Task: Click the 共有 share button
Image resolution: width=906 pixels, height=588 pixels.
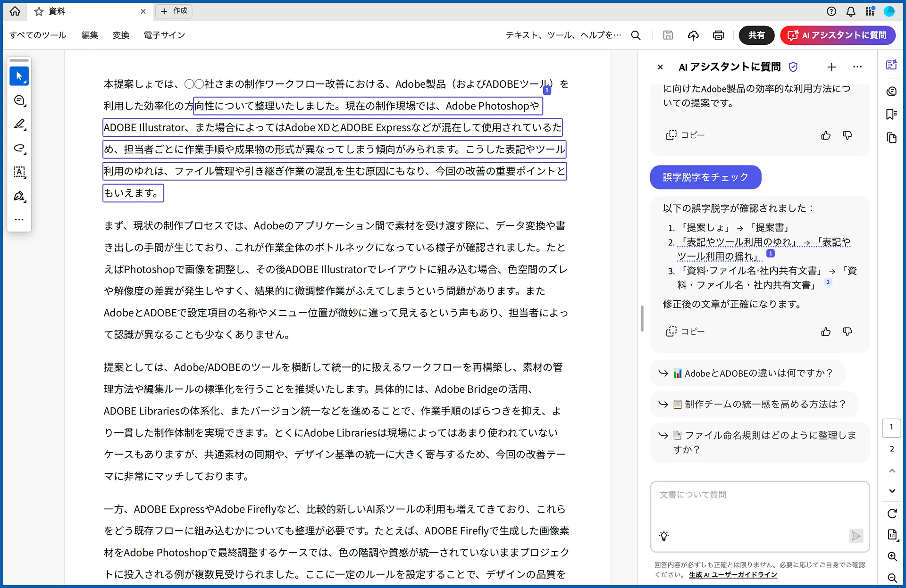Action: [756, 35]
